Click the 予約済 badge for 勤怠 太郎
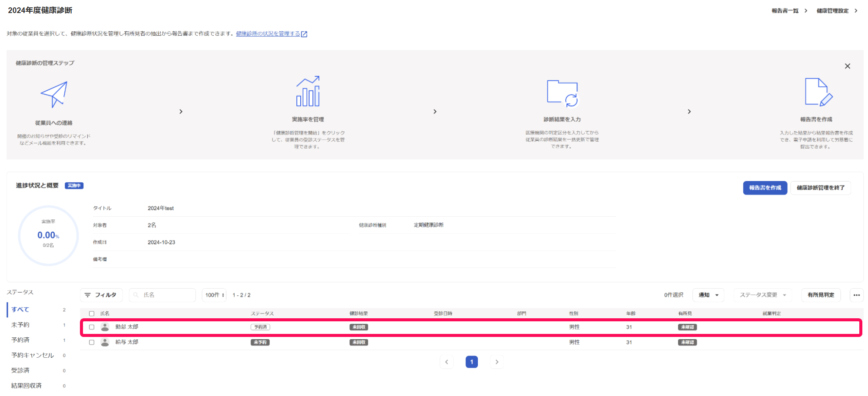Viewport: 868px width, 396px height. click(x=260, y=327)
